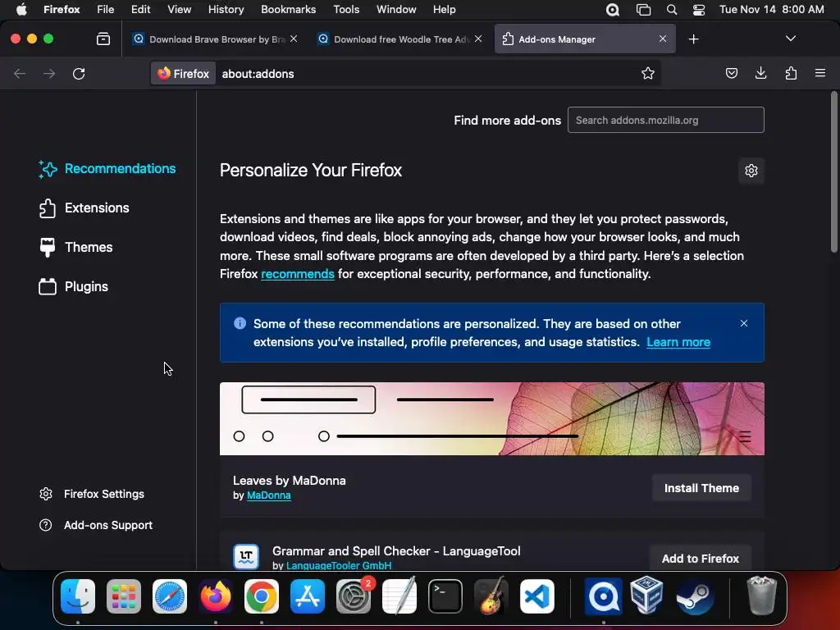Open the Firefox identity box in address bar
Image resolution: width=840 pixels, height=630 pixels.
click(x=183, y=74)
